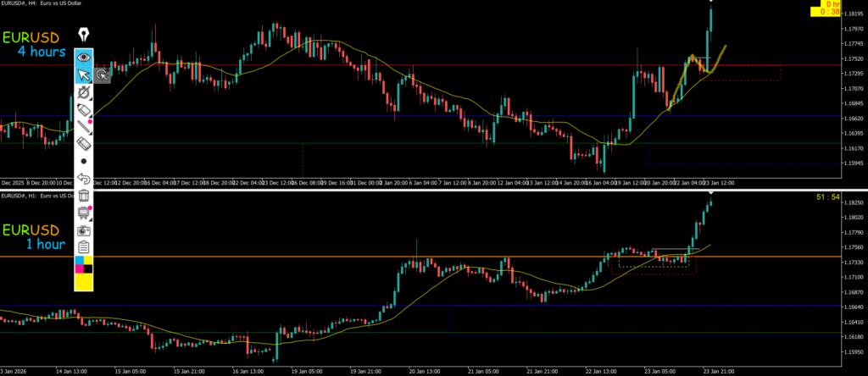Pick the large yellow color swatch
Viewport: 868px width, 376px height.
click(x=83, y=281)
